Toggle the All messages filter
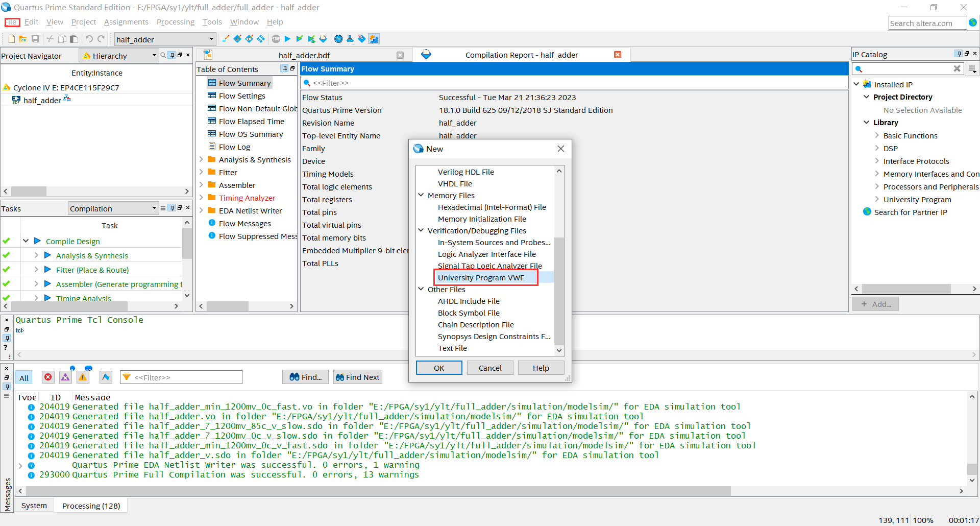980x526 pixels. (x=24, y=377)
